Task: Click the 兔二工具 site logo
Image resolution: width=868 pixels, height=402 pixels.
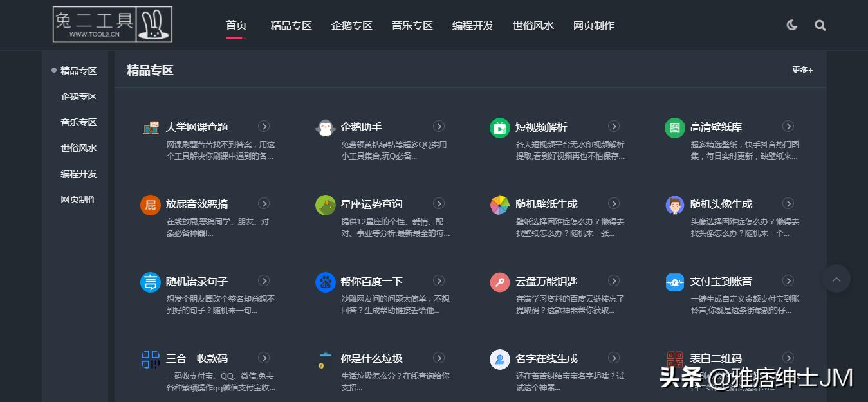Action: point(112,24)
